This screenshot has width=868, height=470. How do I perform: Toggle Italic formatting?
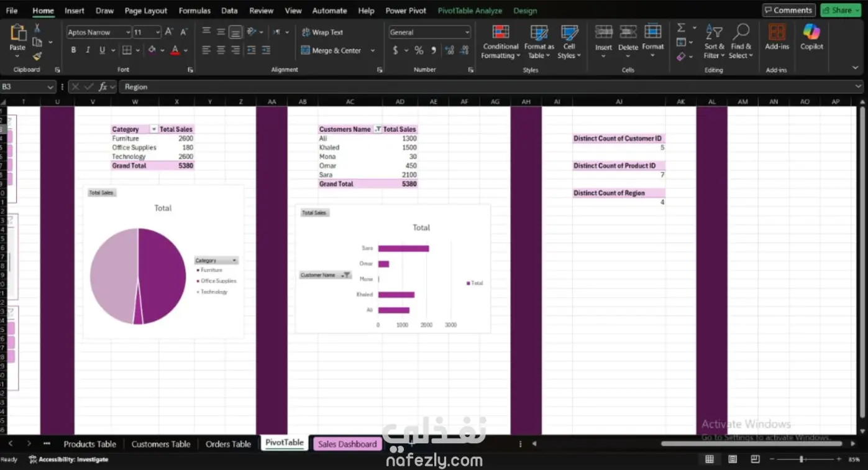click(88, 50)
